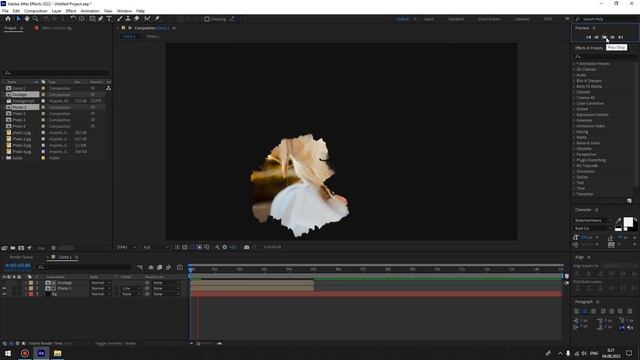Select the Hand tool

(27, 19)
